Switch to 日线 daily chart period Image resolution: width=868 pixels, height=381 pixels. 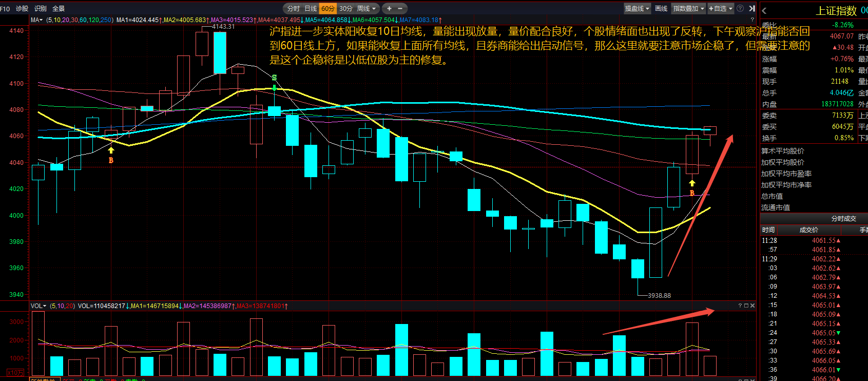point(311,8)
